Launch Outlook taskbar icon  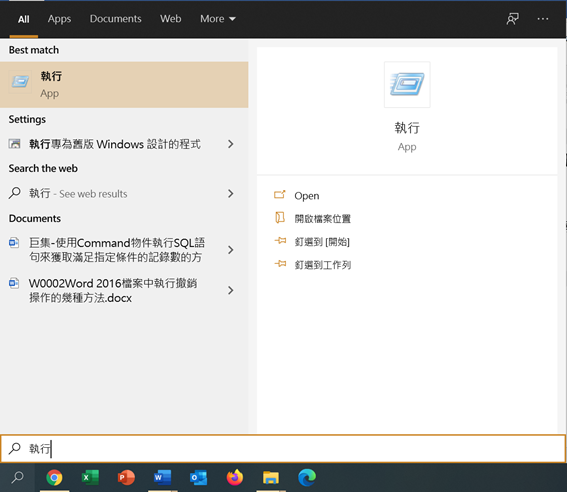pyautogui.click(x=199, y=478)
